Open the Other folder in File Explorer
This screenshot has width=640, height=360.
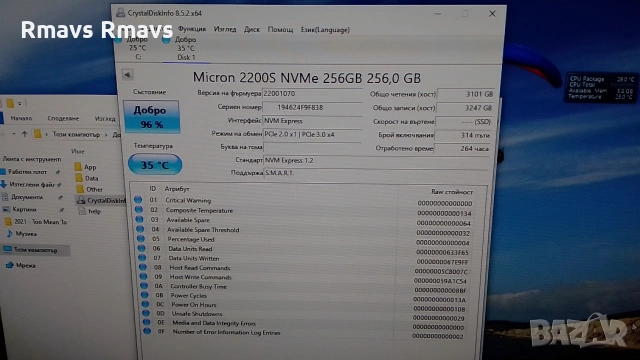coord(89,189)
